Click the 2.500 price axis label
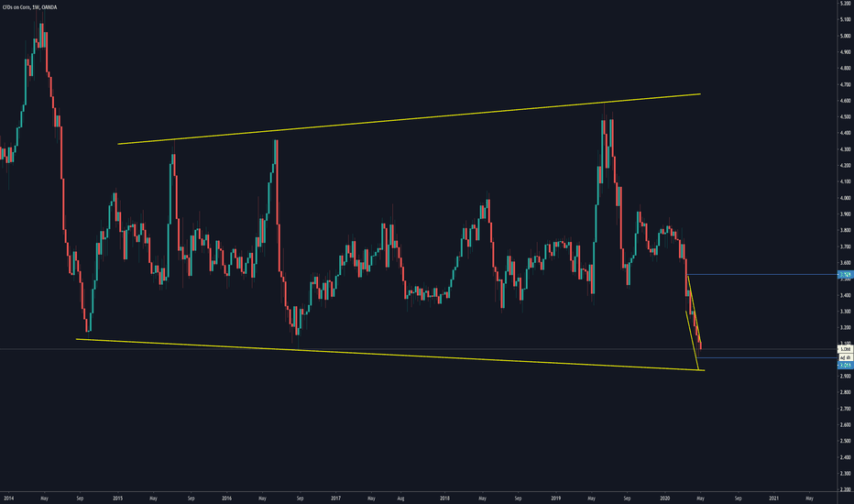This screenshot has width=854, height=504. (845, 441)
